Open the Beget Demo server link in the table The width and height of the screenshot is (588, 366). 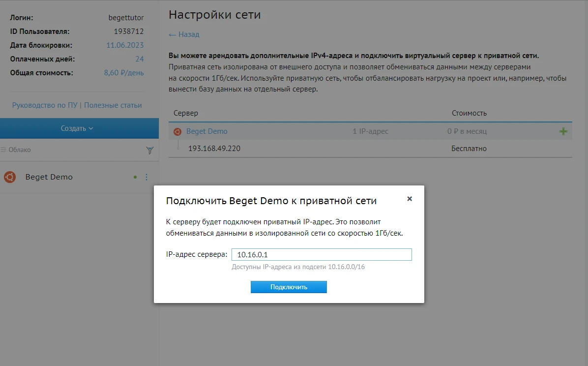(207, 131)
